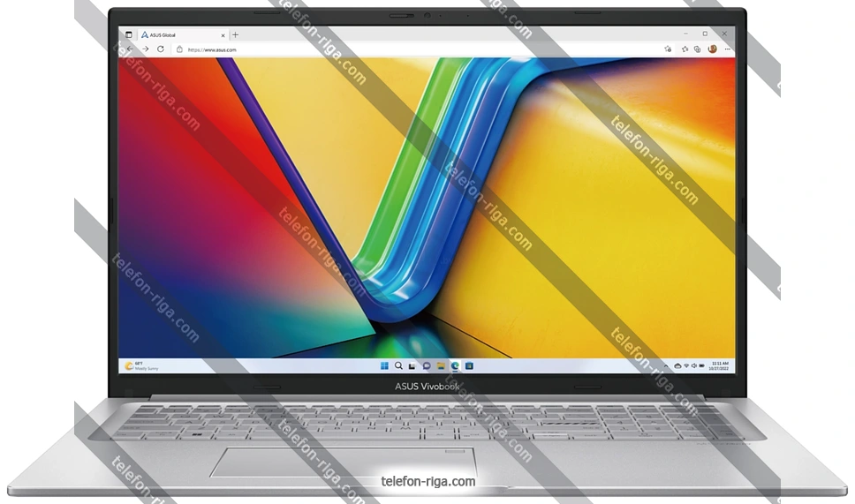Open the Microsoft Store taskbar icon
855x504 pixels.
469,365
